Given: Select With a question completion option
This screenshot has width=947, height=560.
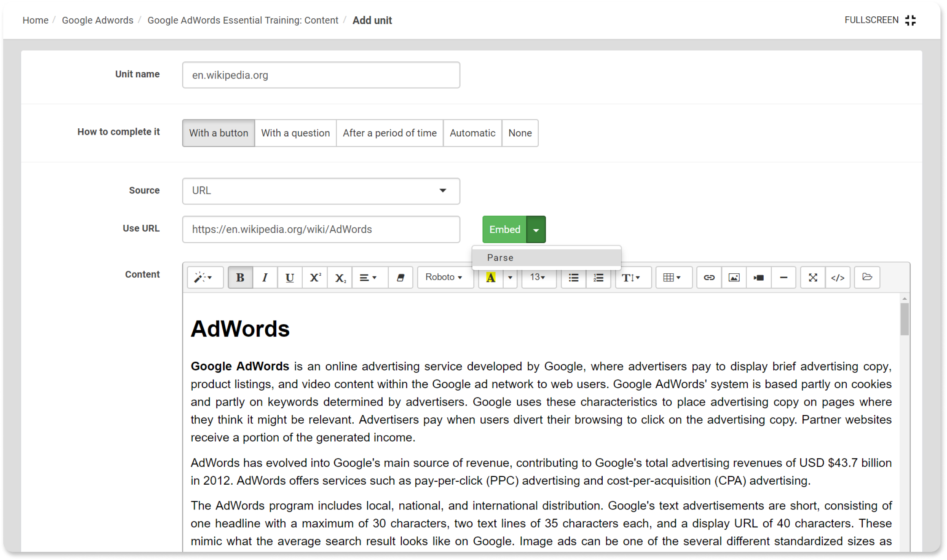Looking at the screenshot, I should 295,133.
